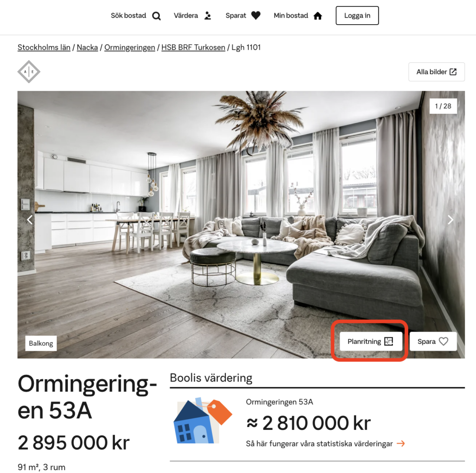Click the broker diamond logo icon
Image resolution: width=476 pixels, height=473 pixels.
pyautogui.click(x=29, y=72)
